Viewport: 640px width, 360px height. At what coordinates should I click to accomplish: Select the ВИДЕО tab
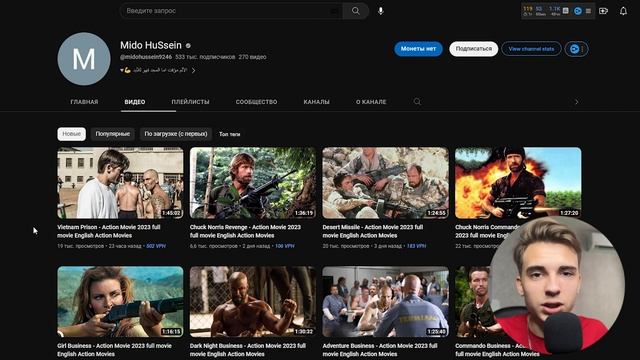[135, 102]
